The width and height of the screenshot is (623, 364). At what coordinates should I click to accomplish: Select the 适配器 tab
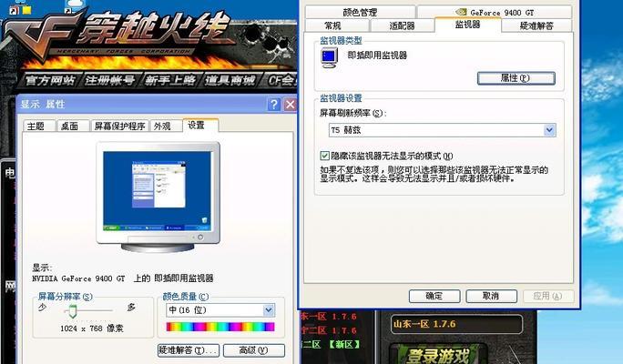coord(402,25)
